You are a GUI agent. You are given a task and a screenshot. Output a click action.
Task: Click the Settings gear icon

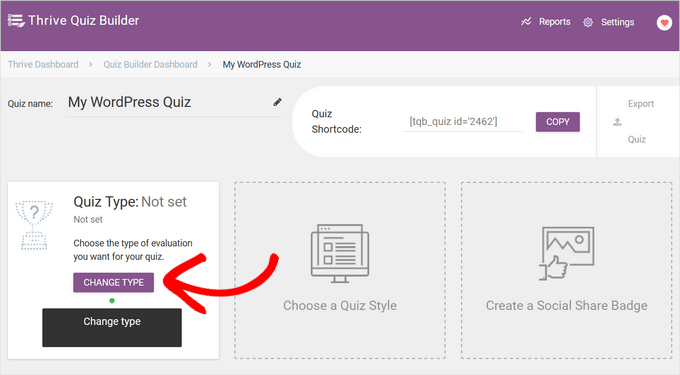[588, 22]
